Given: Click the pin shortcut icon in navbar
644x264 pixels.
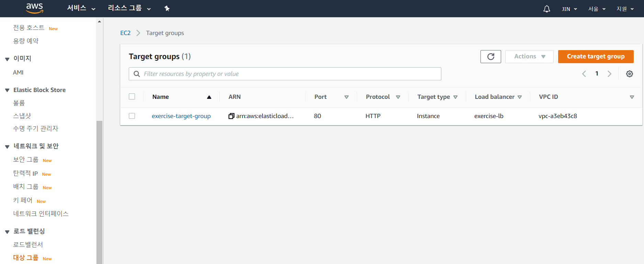Looking at the screenshot, I should click(x=167, y=9).
